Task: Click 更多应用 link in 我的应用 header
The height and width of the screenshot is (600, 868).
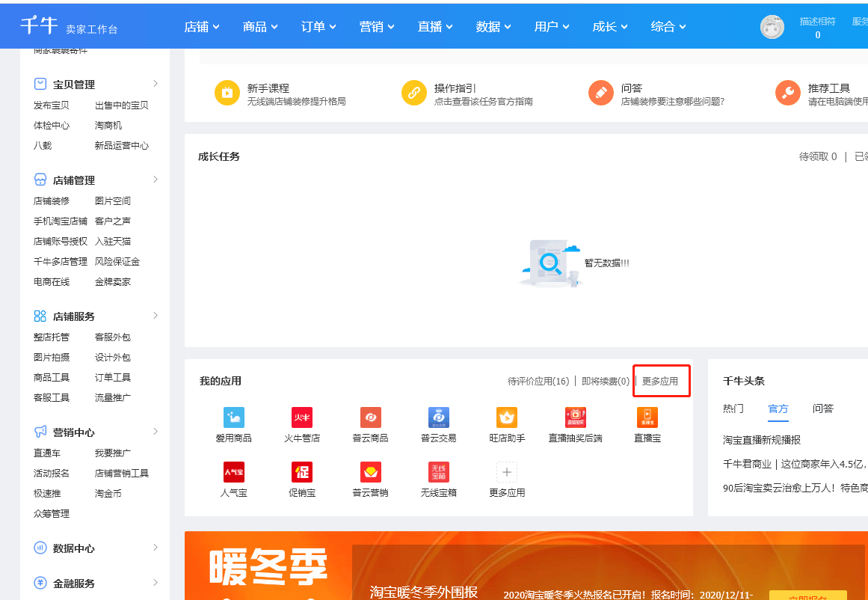Action: coord(660,381)
